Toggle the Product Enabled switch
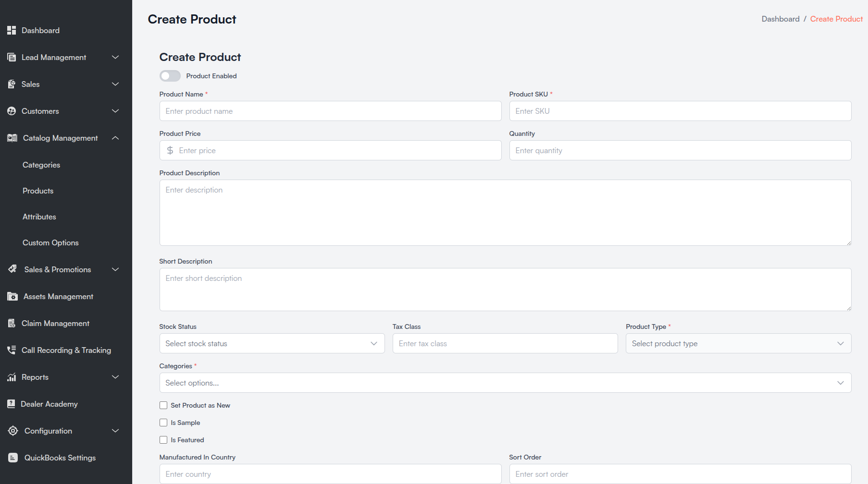This screenshot has height=484, width=868. tap(170, 76)
